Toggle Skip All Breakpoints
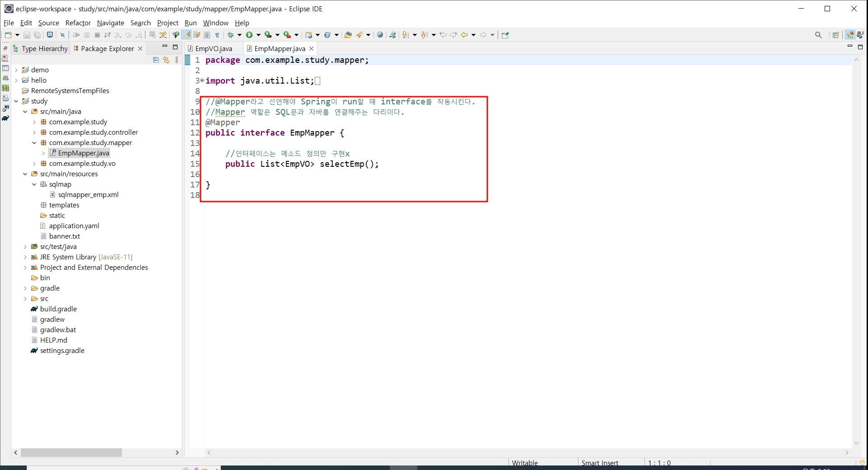The image size is (868, 470). pyautogui.click(x=62, y=35)
